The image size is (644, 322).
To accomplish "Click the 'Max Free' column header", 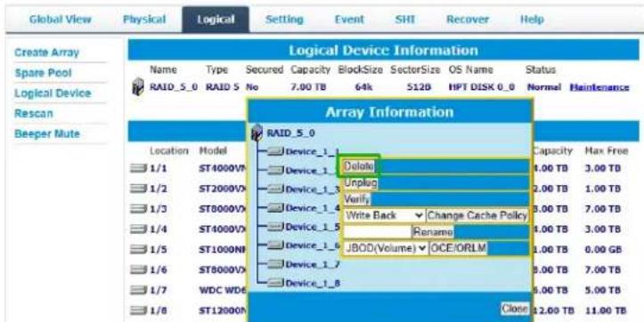I will tap(607, 151).
